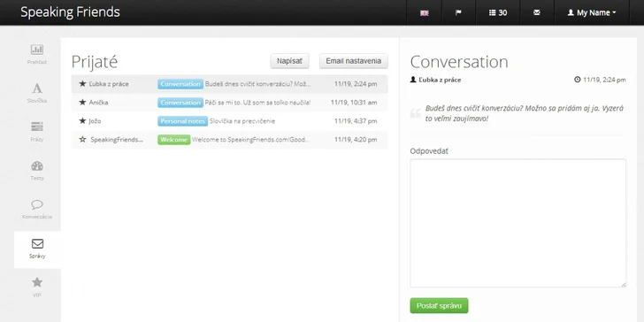Toggle star on SpeakingFriends welcome message
Screen dimensions: 644x322
[x=82, y=139]
